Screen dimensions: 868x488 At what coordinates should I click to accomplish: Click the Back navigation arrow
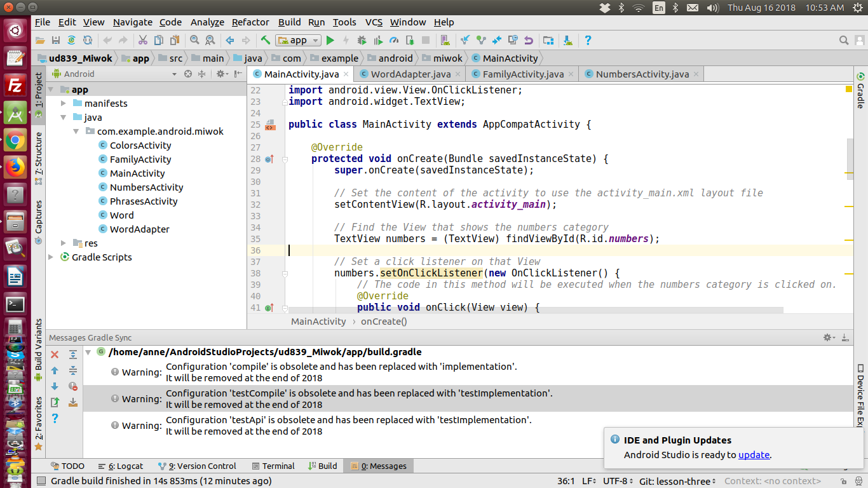[x=229, y=40]
